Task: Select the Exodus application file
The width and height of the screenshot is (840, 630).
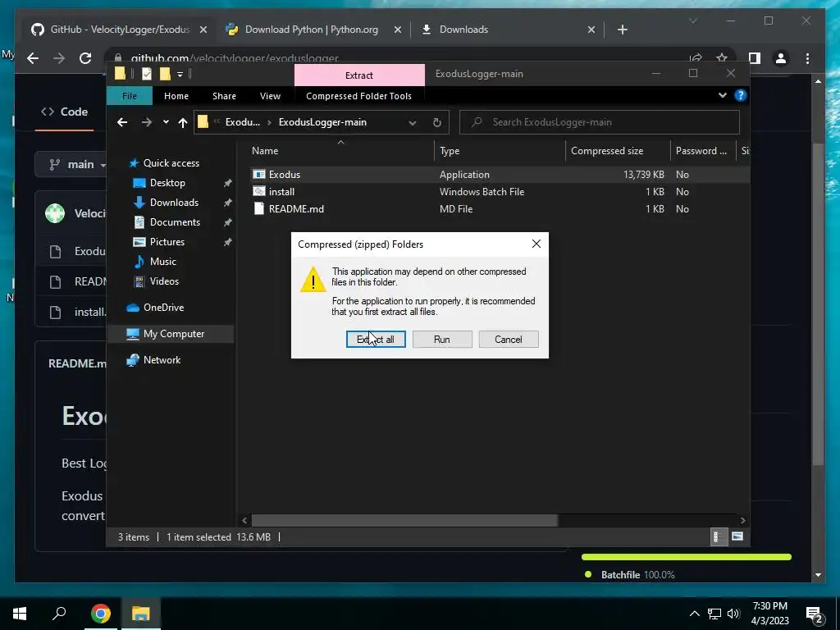Action: point(500,175)
